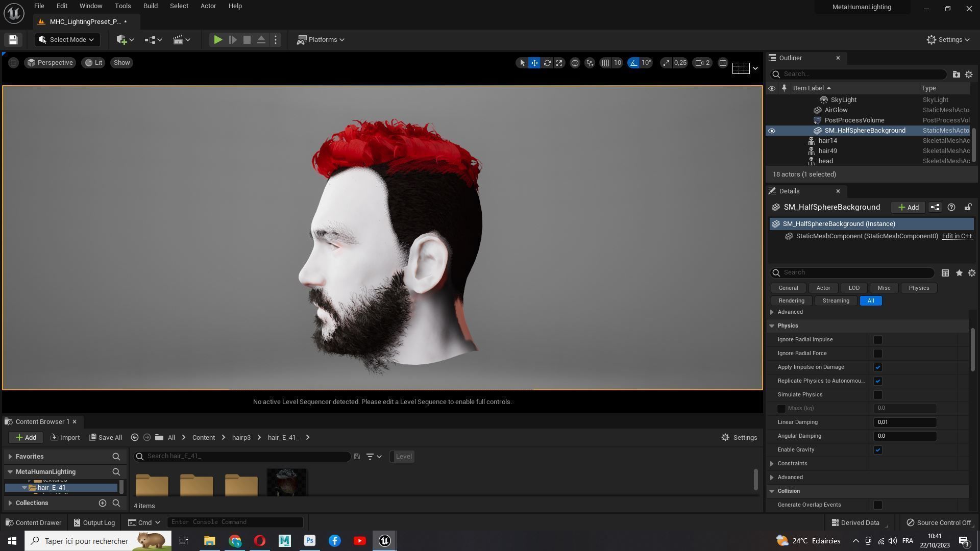Open the Select Mode dropdown

(67, 40)
